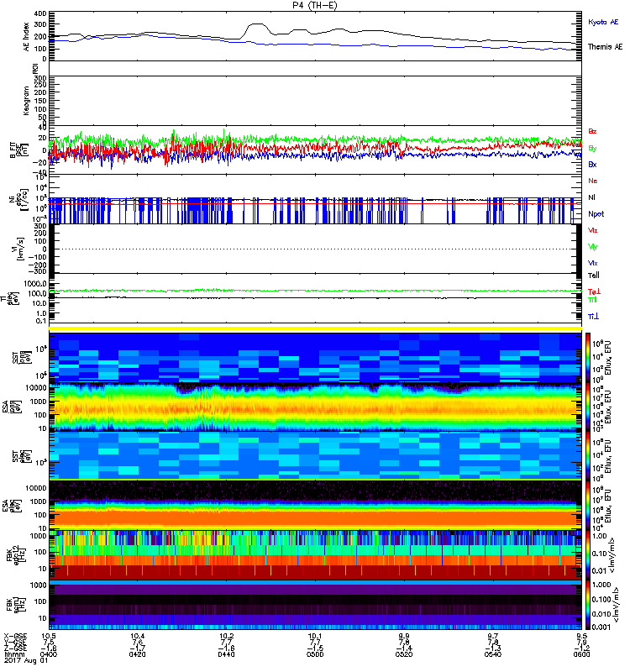Click the Y-GSE value 7.6

(137, 642)
